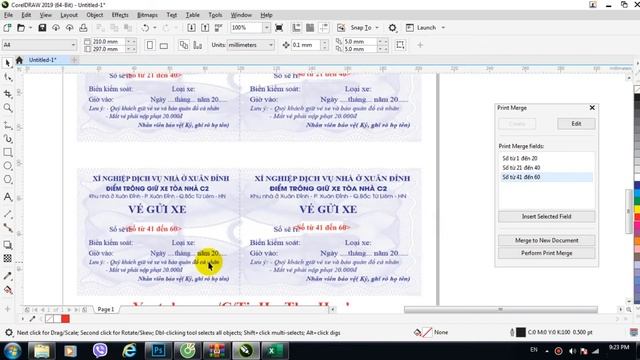The height and width of the screenshot is (360, 640).
Task: Open the Units millimeters dropdown
Action: point(271,45)
